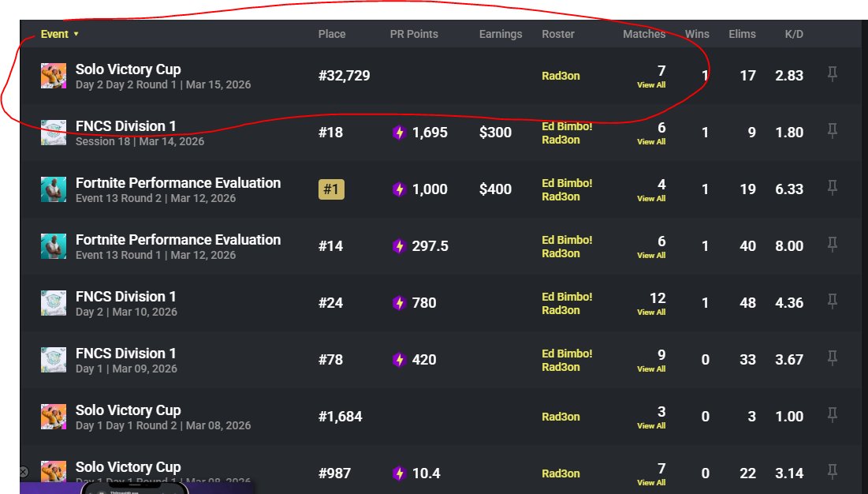Open FNCS Division 1 Day 1 title
Screen dimensions: 868x494
(x=125, y=354)
